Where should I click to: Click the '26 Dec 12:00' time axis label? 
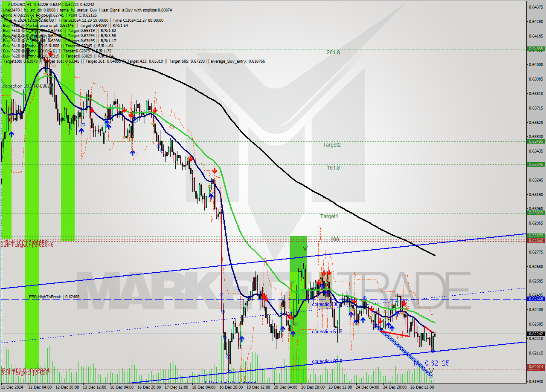422,387
